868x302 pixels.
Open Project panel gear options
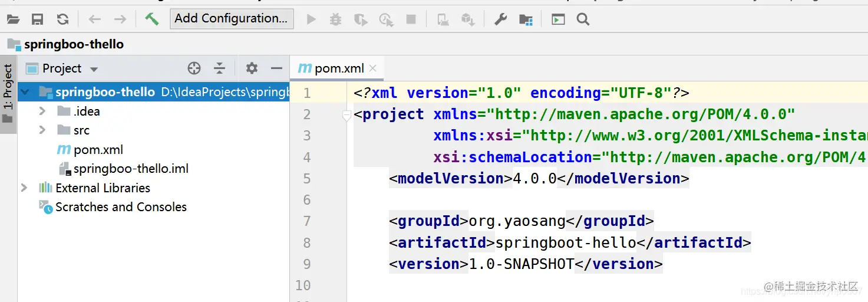252,68
